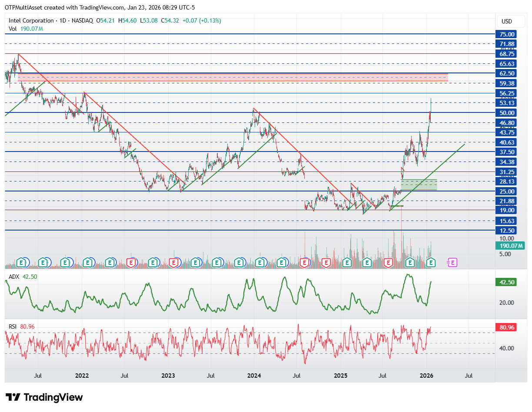Click the leftmost green earnings E marker

tap(22, 262)
